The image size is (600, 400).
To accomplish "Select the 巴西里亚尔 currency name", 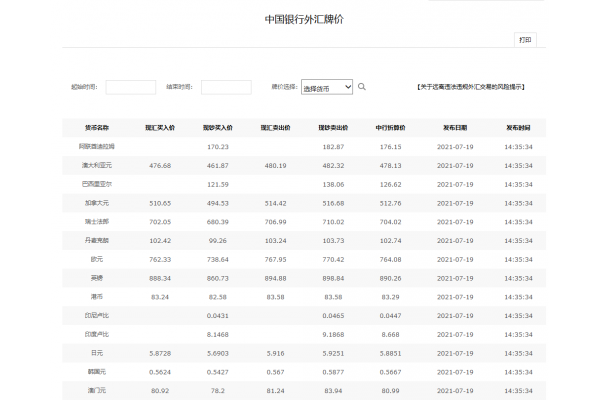I will click(x=97, y=184).
